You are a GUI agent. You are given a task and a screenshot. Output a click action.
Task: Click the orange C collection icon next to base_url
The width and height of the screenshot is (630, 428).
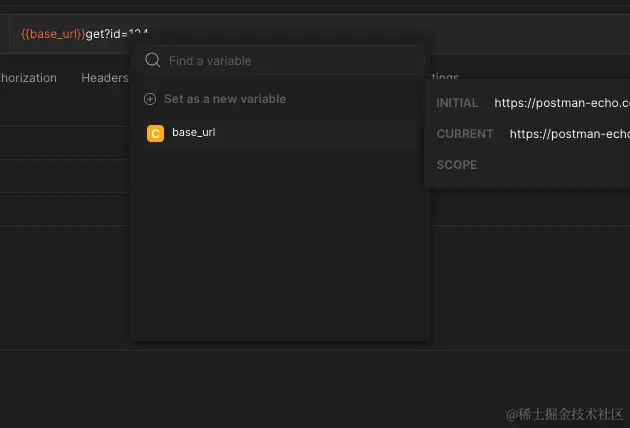tap(155, 133)
